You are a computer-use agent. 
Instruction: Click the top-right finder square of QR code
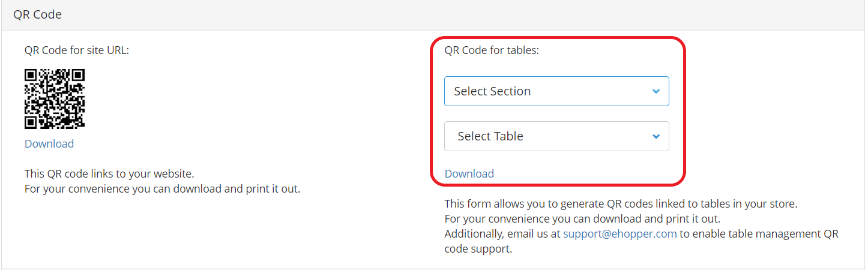77,76
